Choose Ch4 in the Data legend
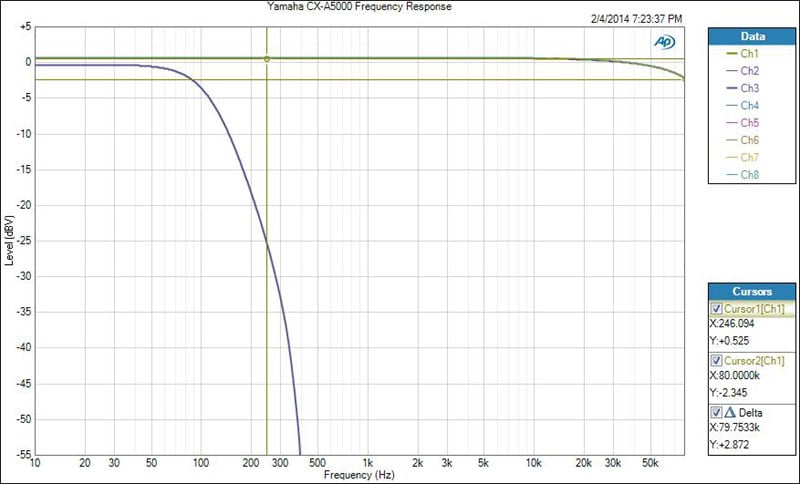 750,105
